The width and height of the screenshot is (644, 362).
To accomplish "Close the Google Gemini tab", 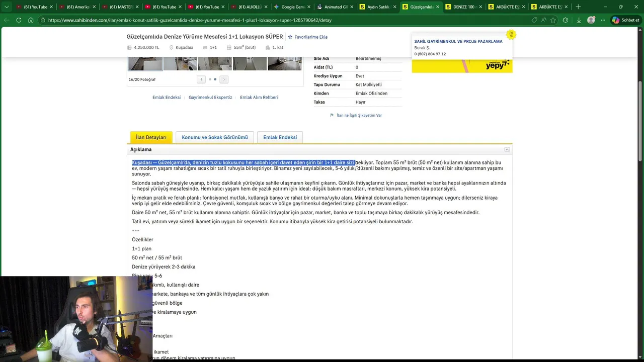I will [x=309, y=7].
